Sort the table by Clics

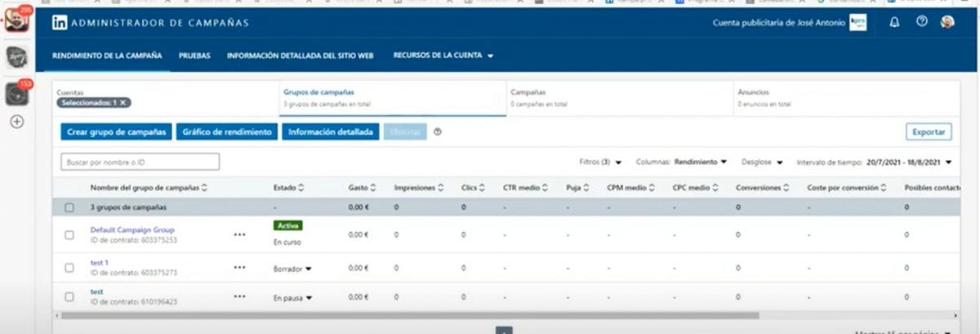pyautogui.click(x=474, y=188)
